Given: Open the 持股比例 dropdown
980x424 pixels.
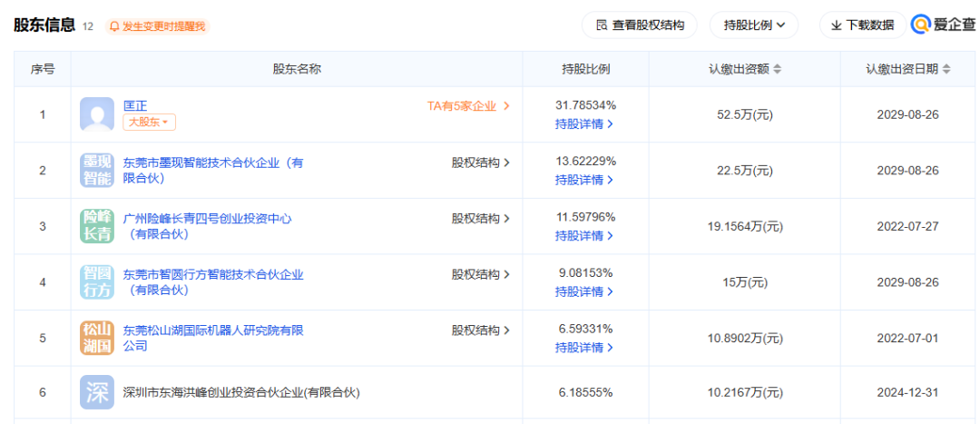Looking at the screenshot, I should point(754,25).
